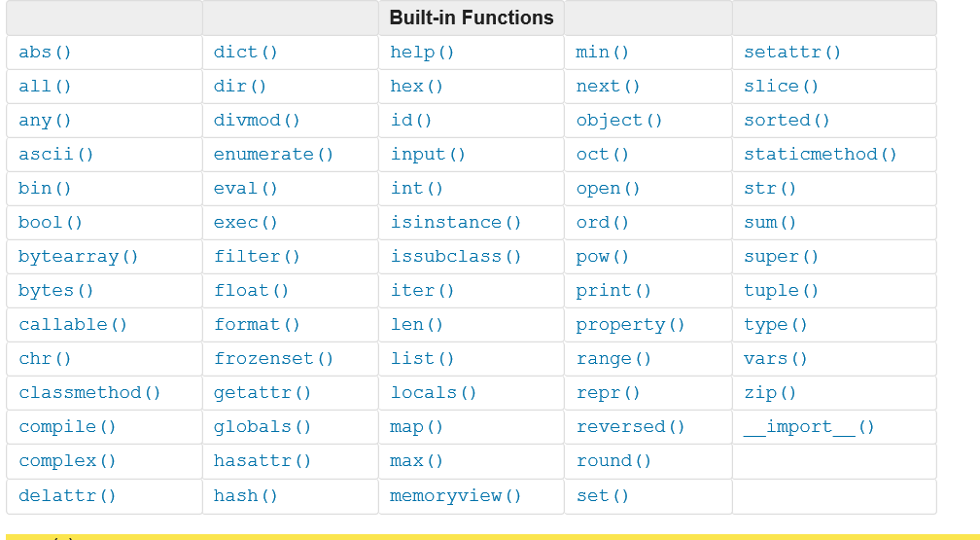Open the format() link
Image resolution: width=980 pixels, height=540 pixels.
point(257,325)
